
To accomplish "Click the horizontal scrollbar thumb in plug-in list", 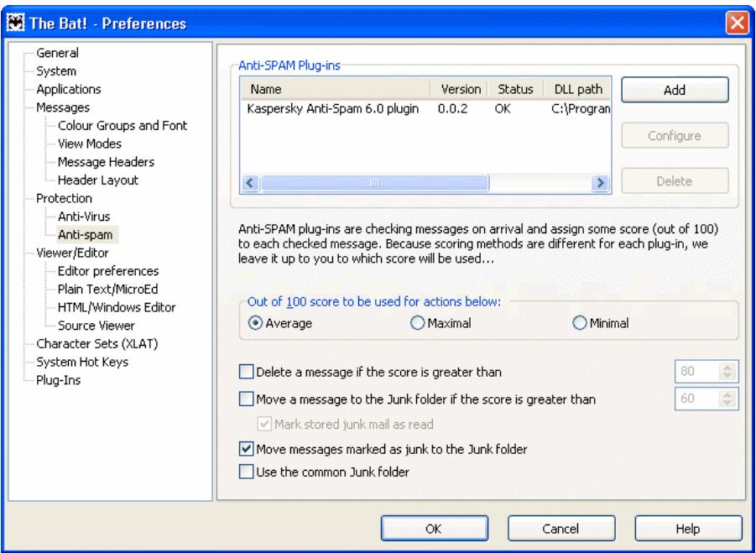I will (x=374, y=183).
